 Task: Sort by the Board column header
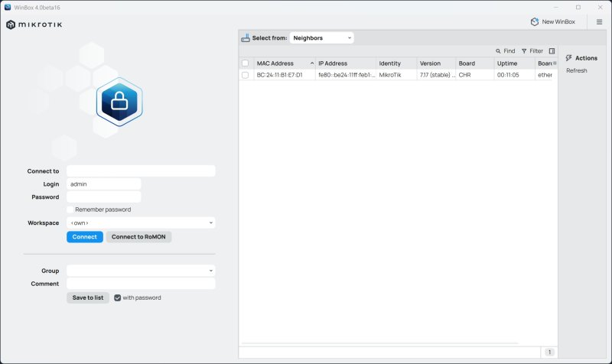click(x=474, y=63)
